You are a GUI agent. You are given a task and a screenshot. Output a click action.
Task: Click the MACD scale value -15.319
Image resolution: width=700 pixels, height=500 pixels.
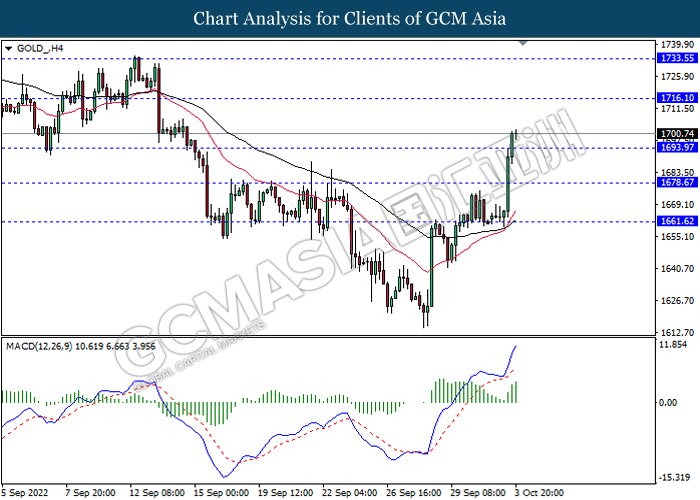[674, 478]
